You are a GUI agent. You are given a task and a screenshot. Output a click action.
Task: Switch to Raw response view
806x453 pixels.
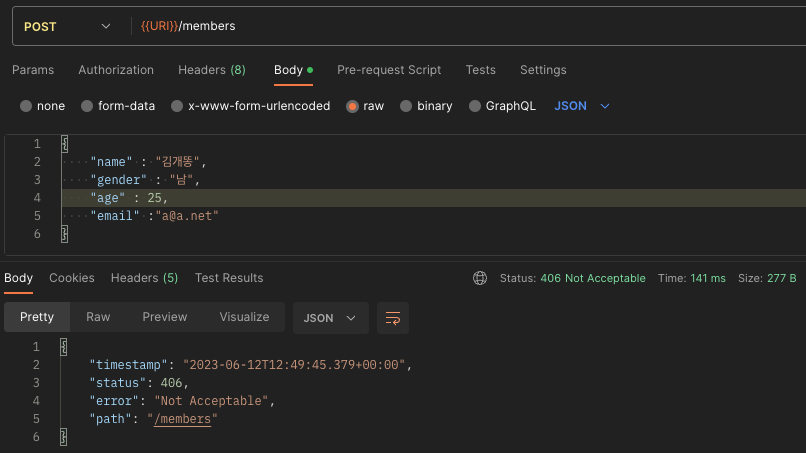(x=98, y=317)
